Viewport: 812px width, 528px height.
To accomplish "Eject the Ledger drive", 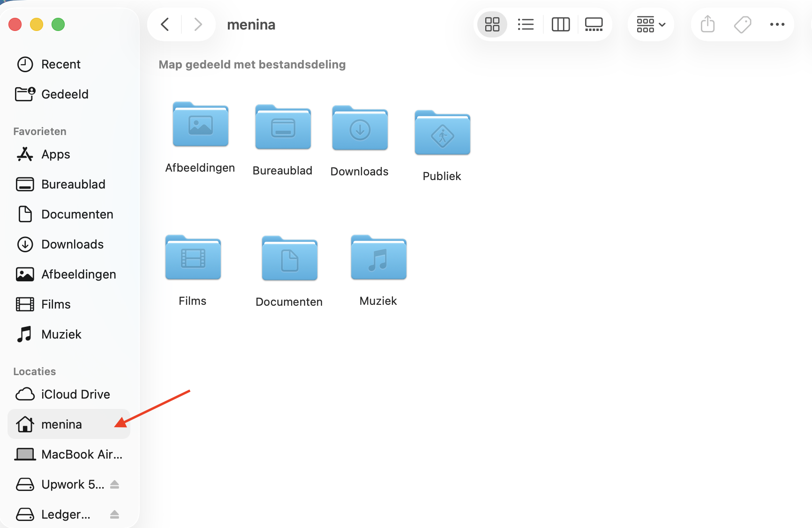I will click(x=115, y=514).
